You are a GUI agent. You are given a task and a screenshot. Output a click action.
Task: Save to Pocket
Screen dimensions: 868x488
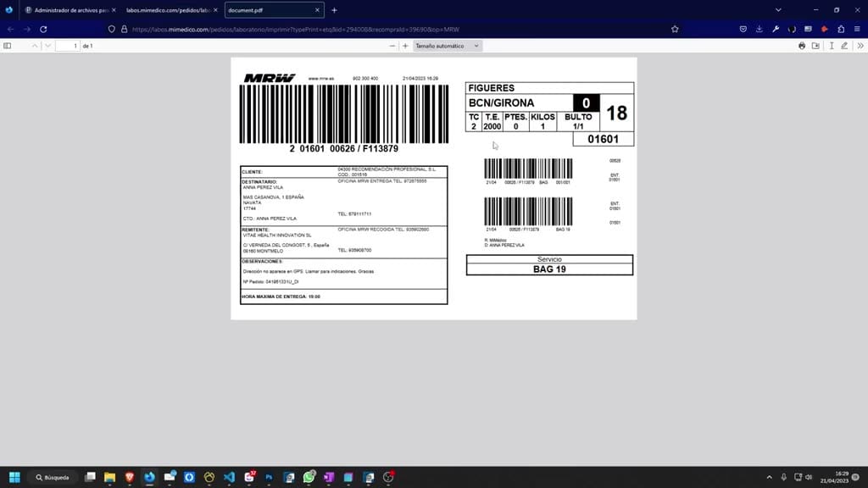(743, 30)
